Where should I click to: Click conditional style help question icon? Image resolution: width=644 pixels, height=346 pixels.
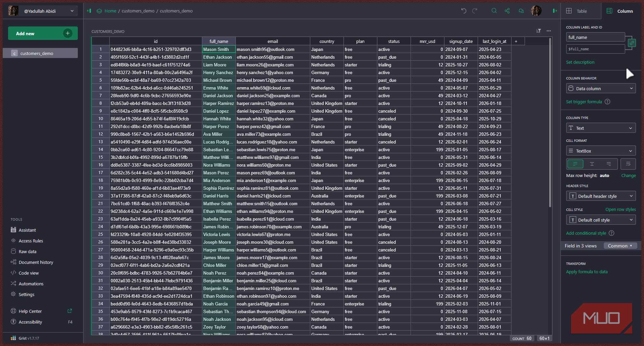click(x=611, y=233)
